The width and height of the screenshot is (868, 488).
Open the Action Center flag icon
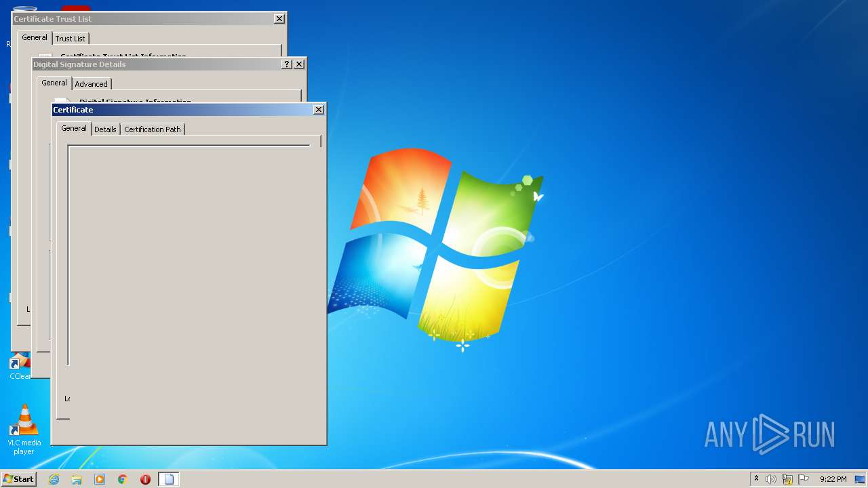coord(804,479)
